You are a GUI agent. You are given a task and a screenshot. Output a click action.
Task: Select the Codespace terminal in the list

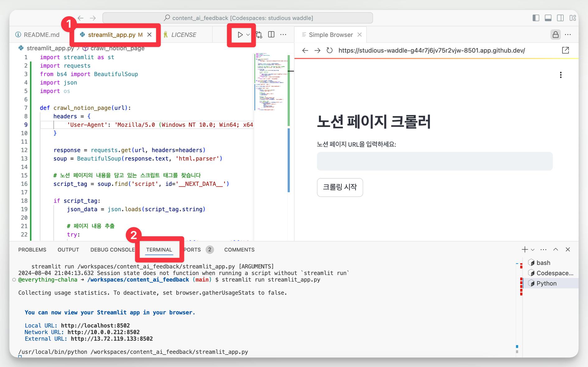[551, 273]
